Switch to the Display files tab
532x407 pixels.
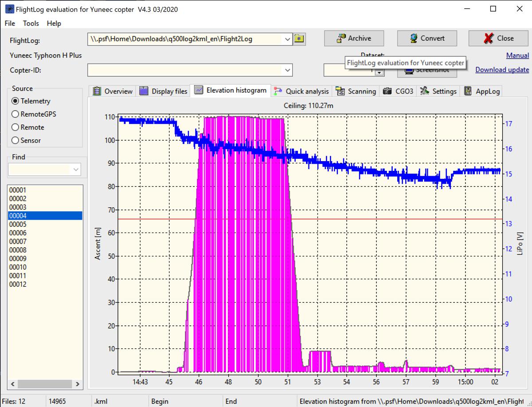[x=163, y=91]
